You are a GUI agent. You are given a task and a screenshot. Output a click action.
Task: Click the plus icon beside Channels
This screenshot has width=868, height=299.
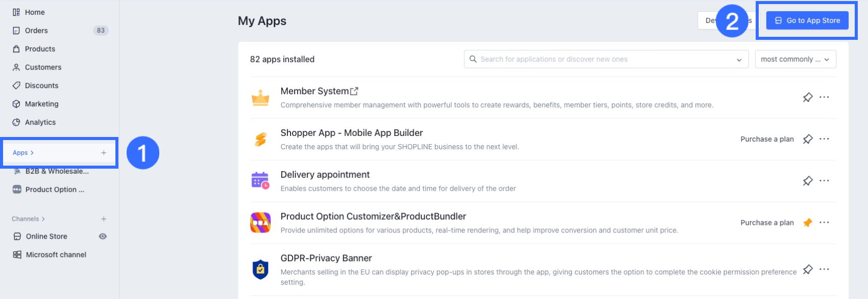pos(104,219)
